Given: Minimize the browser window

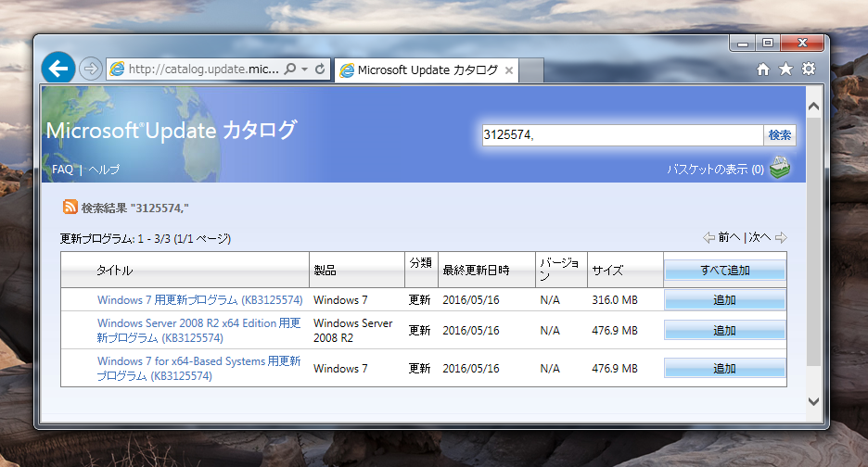Looking at the screenshot, I should 742,44.
